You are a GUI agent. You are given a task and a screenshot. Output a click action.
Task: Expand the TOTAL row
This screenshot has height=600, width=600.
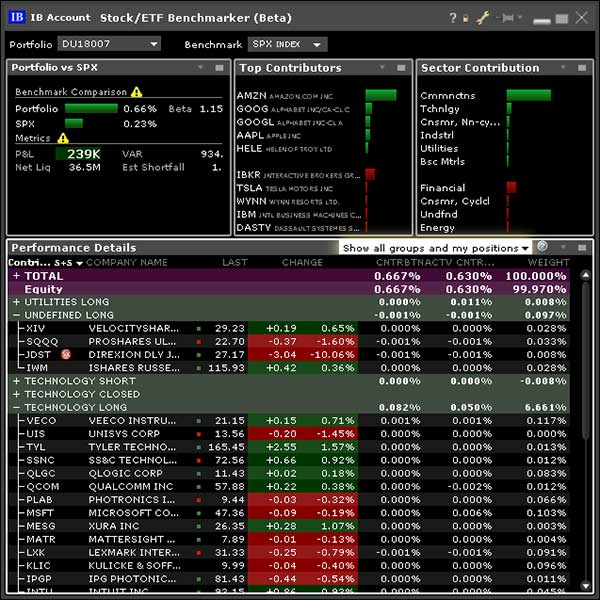point(16,276)
